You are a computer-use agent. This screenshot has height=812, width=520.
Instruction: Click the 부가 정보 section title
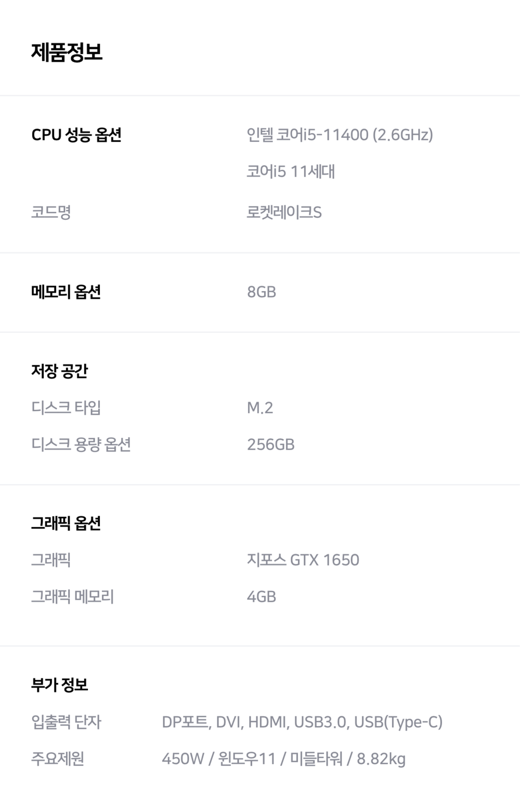(x=60, y=685)
